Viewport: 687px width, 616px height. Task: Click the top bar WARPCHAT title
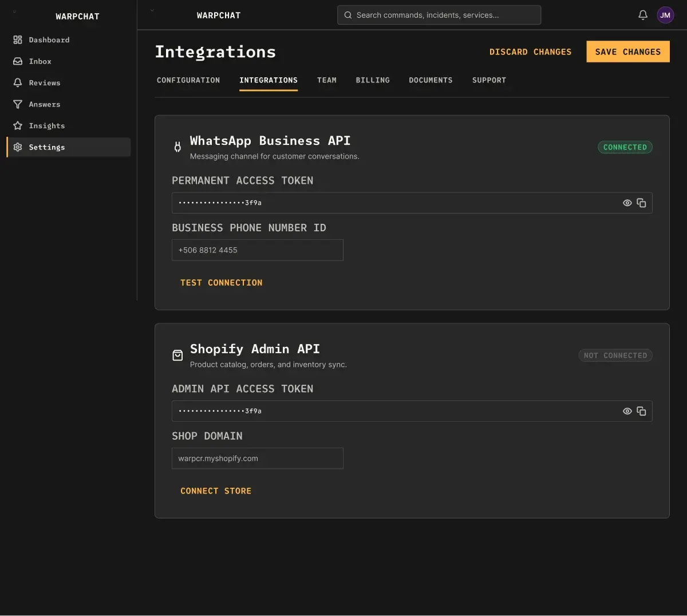(x=219, y=15)
